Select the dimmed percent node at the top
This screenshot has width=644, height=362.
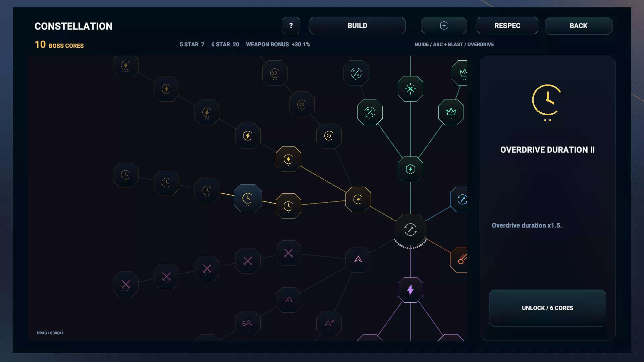pos(356,73)
